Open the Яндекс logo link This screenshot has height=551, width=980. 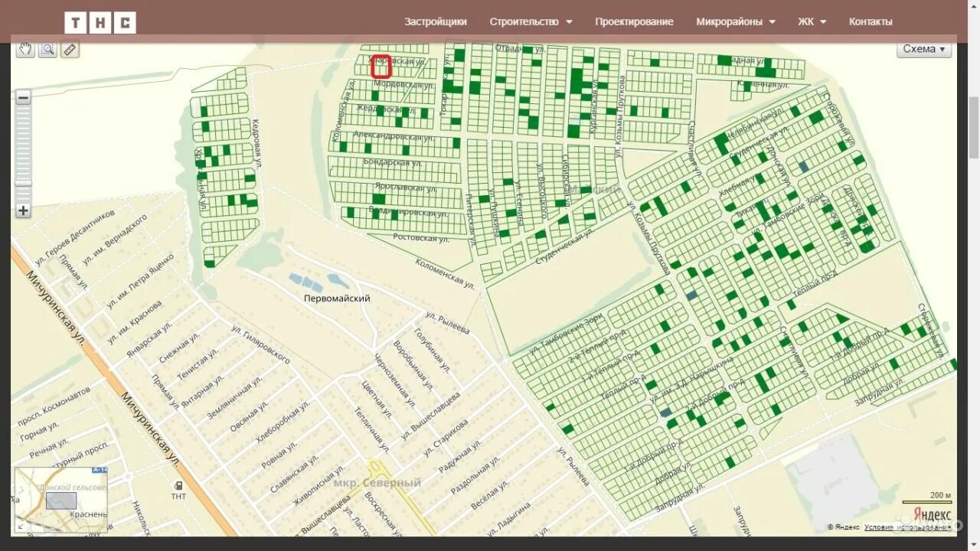click(932, 515)
